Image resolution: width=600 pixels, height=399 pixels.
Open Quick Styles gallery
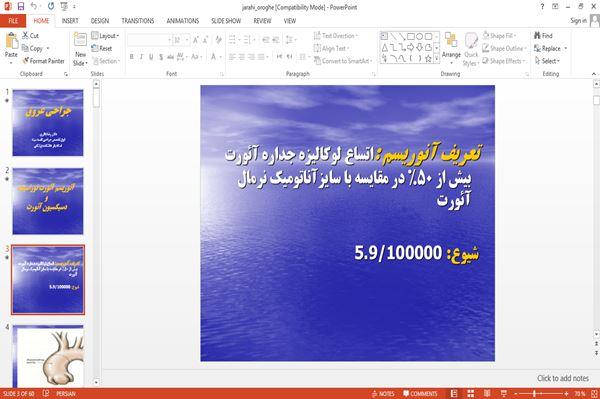pyautogui.click(x=471, y=50)
